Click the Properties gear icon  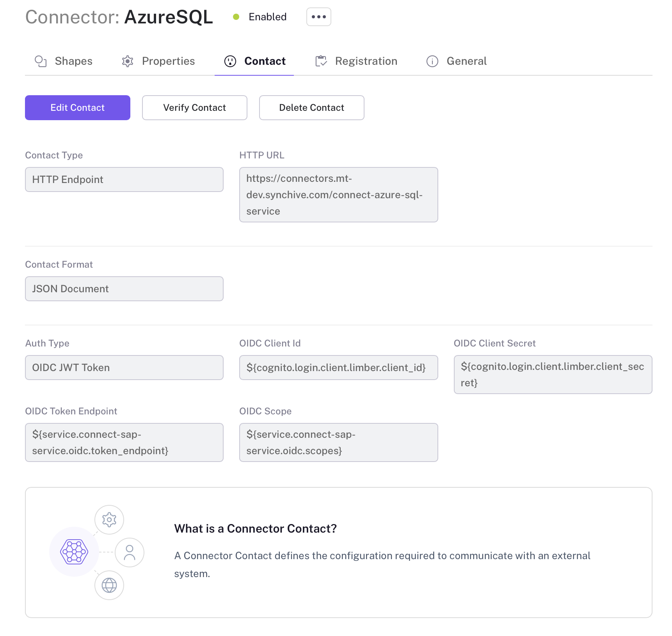point(128,61)
